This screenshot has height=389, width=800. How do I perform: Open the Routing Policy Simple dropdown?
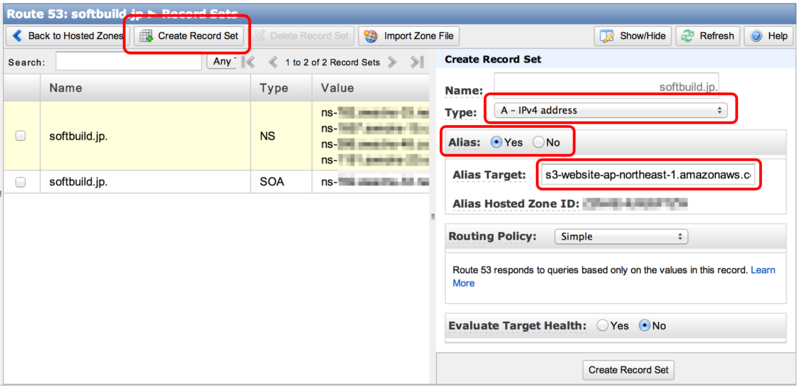click(621, 236)
